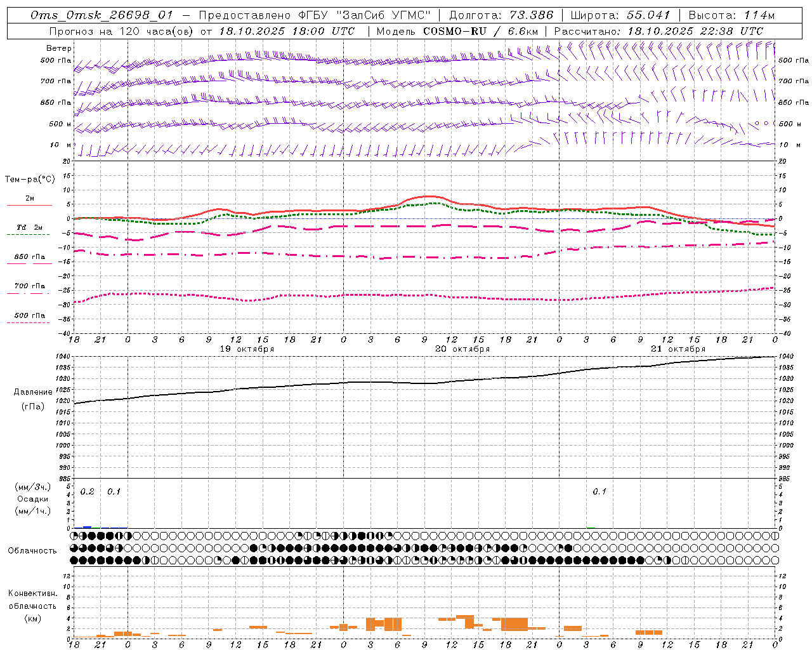Click the 'Конвективн.' convective cloud label
This screenshot has width=812, height=650.
tap(32, 594)
